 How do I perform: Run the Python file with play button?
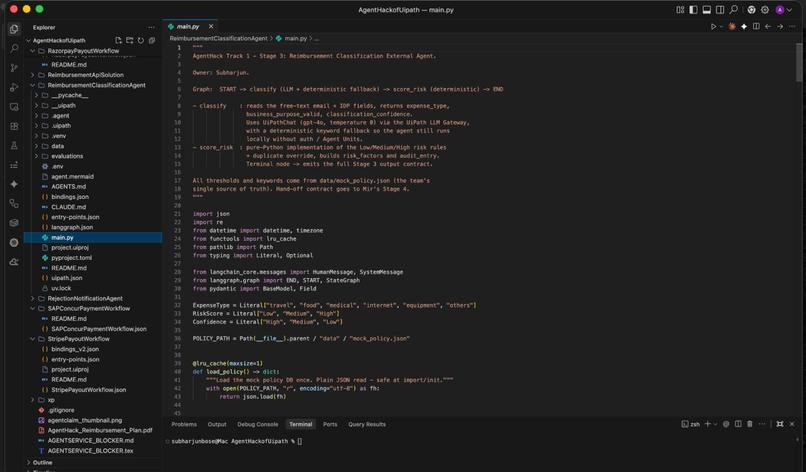713,26
